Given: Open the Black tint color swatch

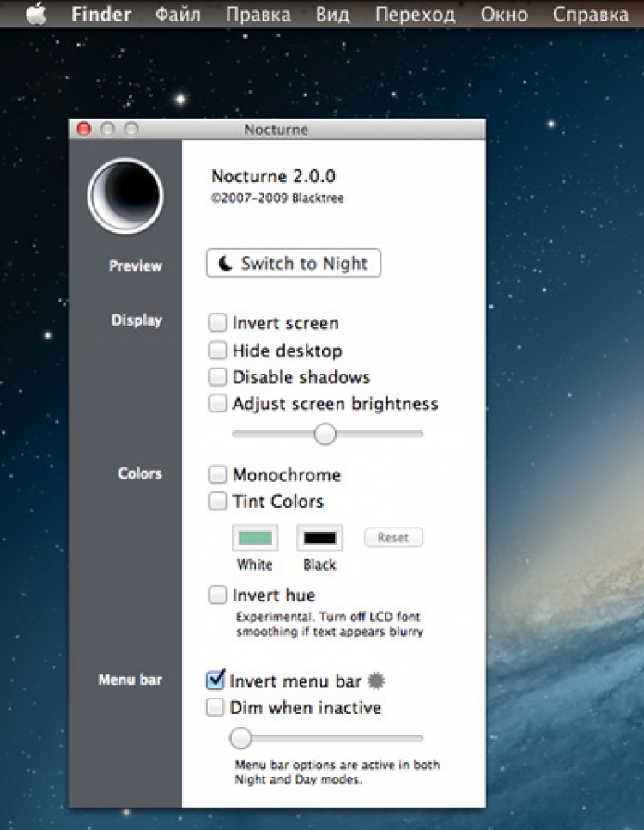Looking at the screenshot, I should 319,538.
